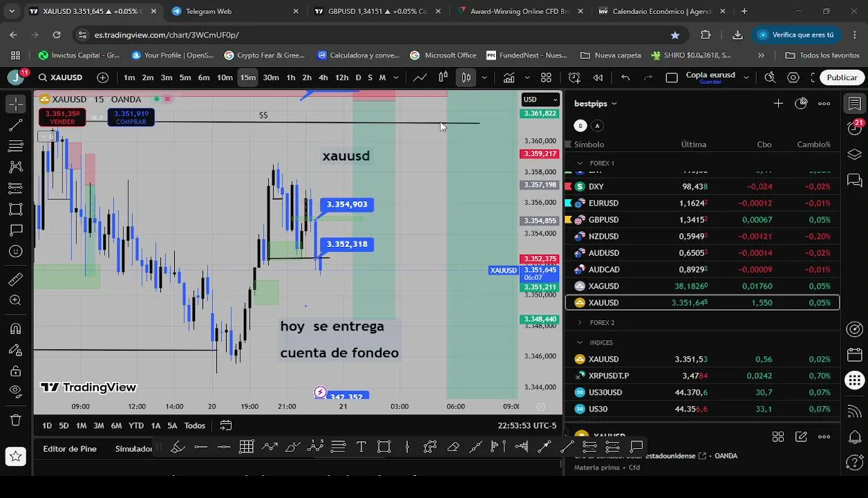Set date range to 1D
This screenshot has height=498, width=868.
[x=47, y=425]
